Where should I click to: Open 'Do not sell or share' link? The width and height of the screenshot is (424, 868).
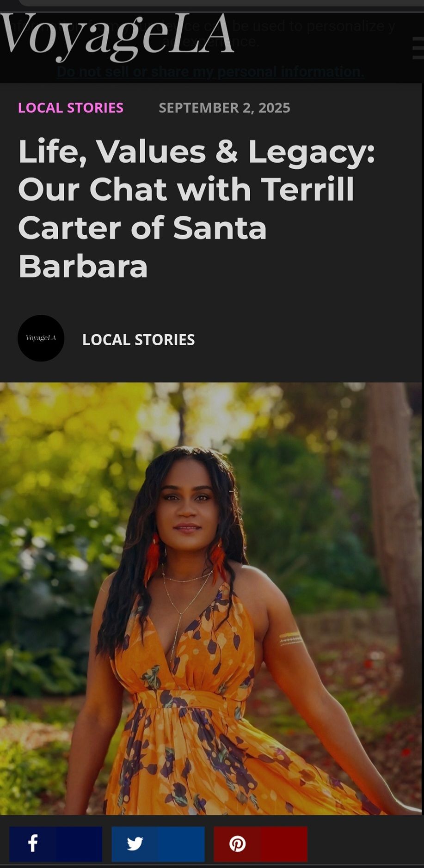click(x=210, y=72)
